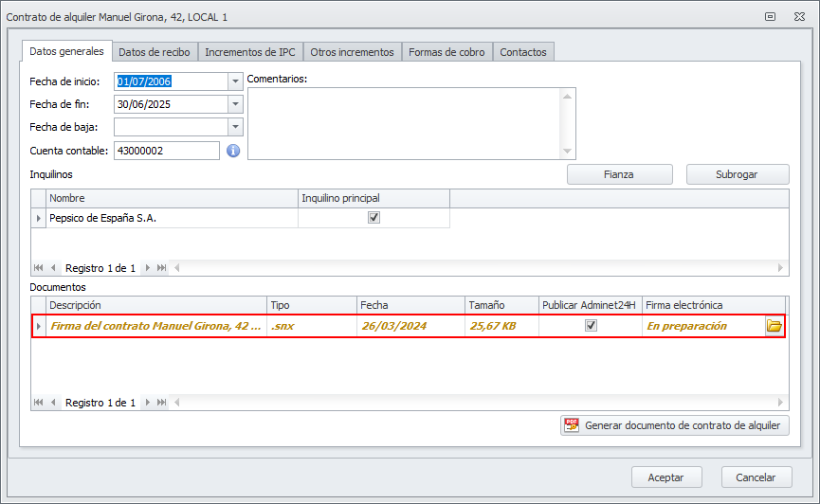The height and width of the screenshot is (504, 820).
Task: Click Generar documento de contrato de alquiler
Action: tap(675, 425)
